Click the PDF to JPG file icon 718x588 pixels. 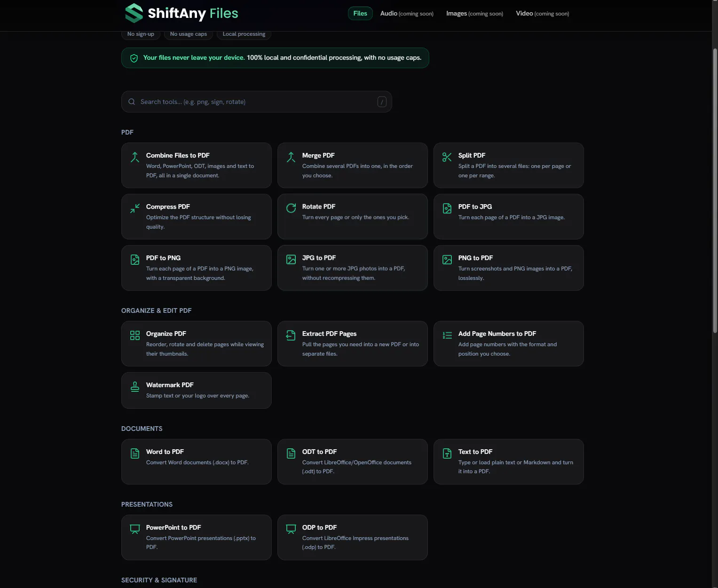(447, 208)
